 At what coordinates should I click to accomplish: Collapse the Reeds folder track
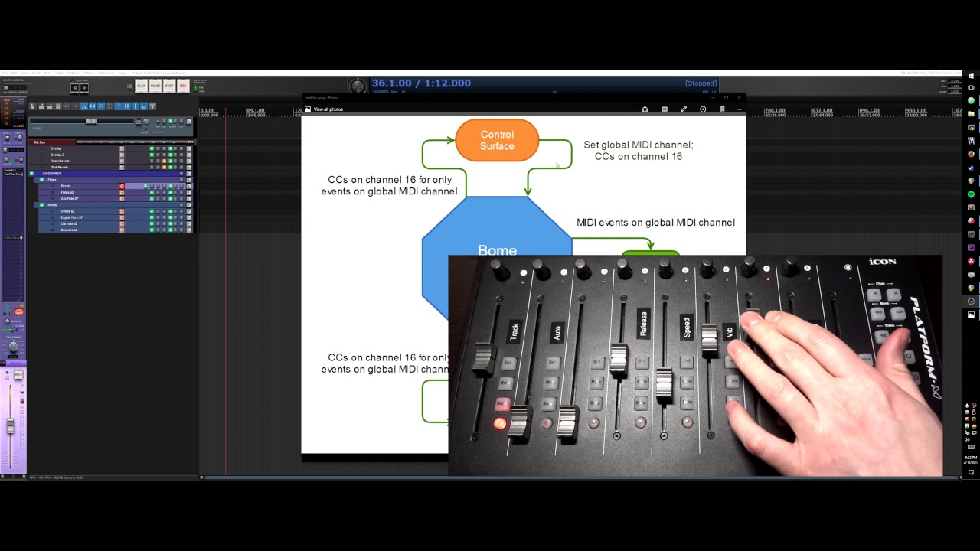click(41, 205)
